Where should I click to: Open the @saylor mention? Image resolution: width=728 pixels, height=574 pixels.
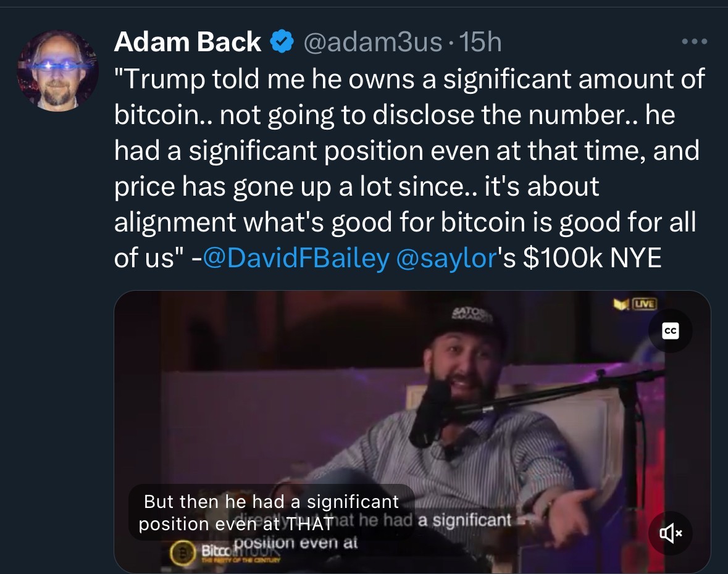[x=445, y=259]
